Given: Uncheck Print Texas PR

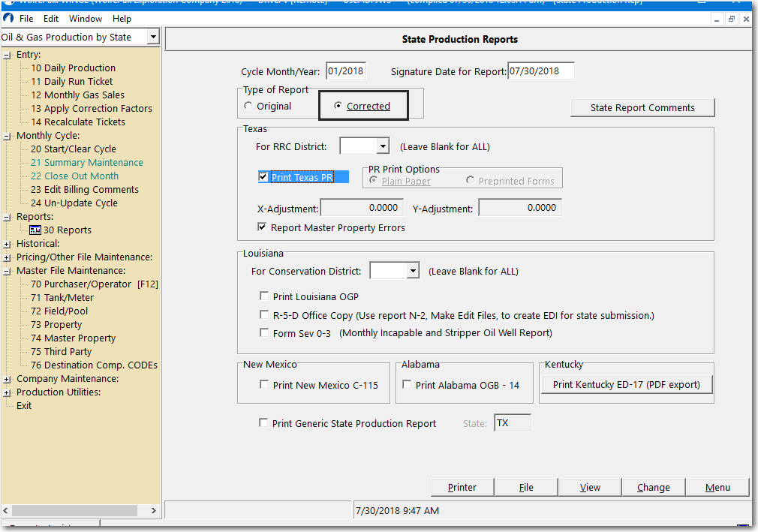Looking at the screenshot, I should (x=263, y=176).
